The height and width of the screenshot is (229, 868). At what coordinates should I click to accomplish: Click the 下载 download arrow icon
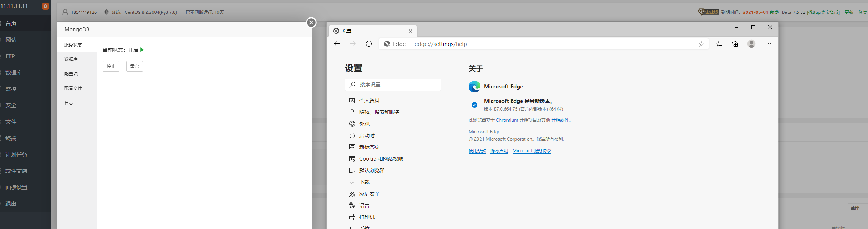click(x=352, y=182)
